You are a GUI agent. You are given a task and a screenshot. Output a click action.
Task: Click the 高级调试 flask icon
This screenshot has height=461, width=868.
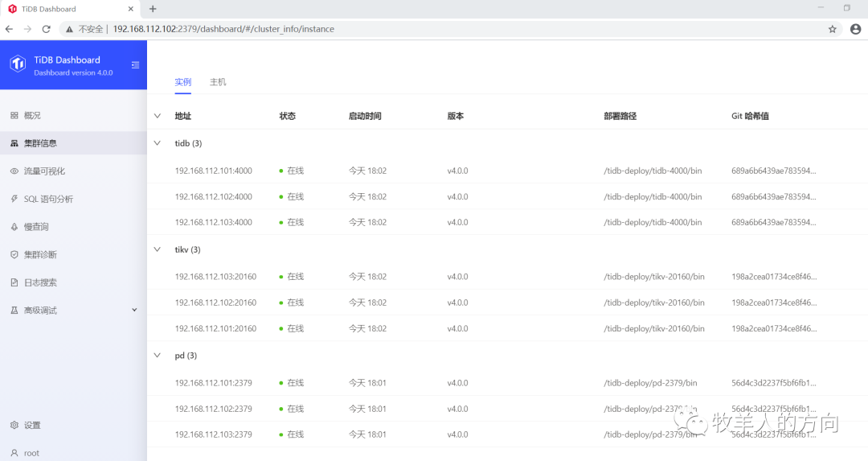pyautogui.click(x=14, y=311)
